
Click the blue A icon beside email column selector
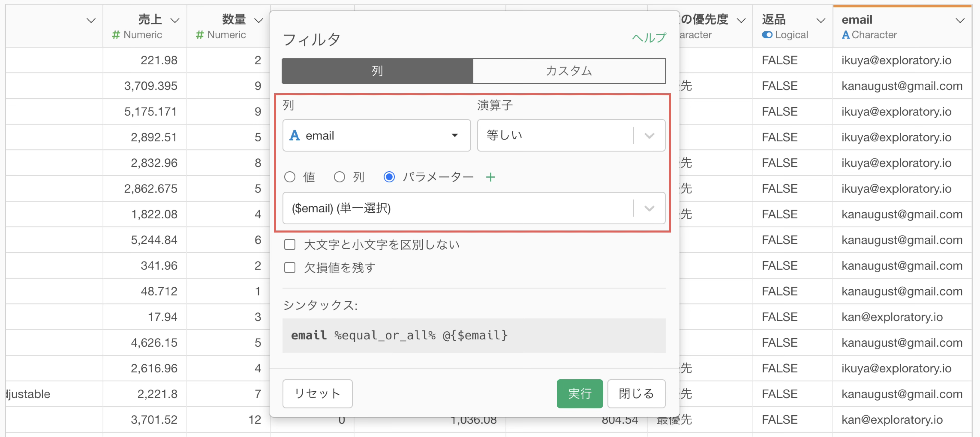295,136
